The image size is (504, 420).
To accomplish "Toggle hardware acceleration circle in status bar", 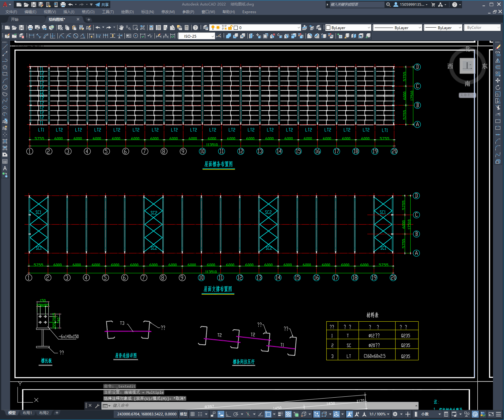I will (475, 414).
